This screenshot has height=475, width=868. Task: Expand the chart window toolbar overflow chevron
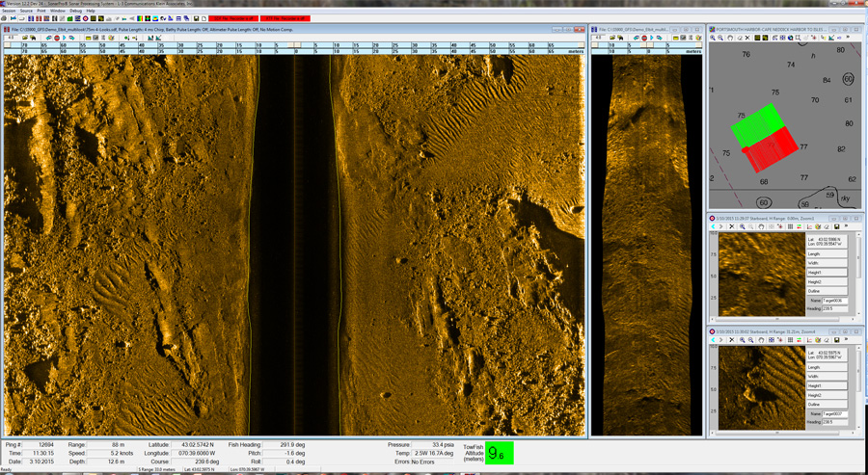tap(849, 38)
